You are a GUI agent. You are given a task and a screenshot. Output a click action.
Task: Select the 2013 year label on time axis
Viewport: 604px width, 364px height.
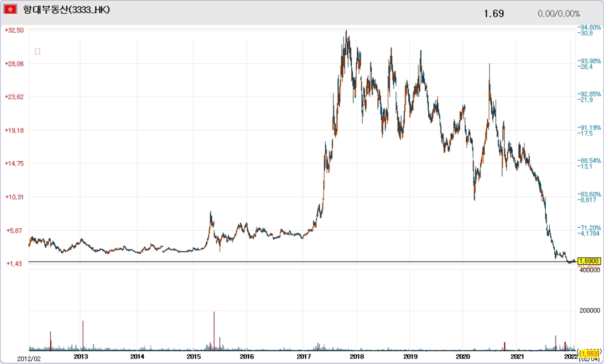point(81,356)
